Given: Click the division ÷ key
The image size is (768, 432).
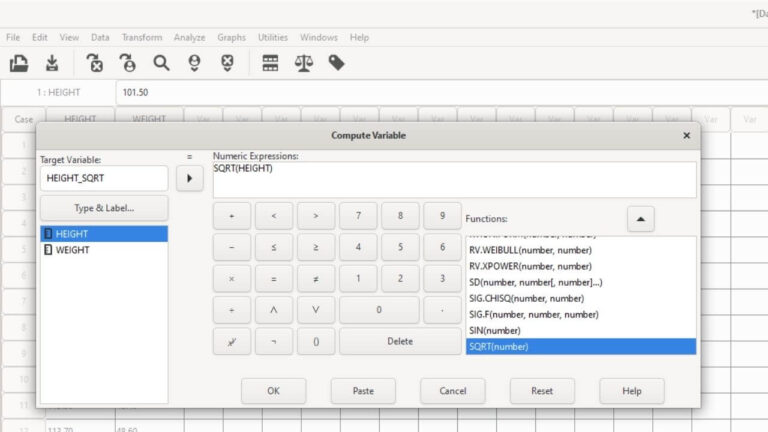Looking at the screenshot, I should coord(232,310).
